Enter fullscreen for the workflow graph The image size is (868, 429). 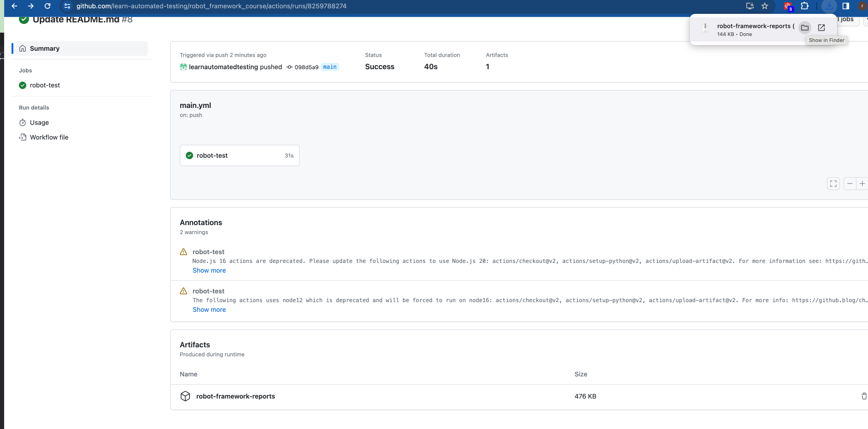coord(833,184)
